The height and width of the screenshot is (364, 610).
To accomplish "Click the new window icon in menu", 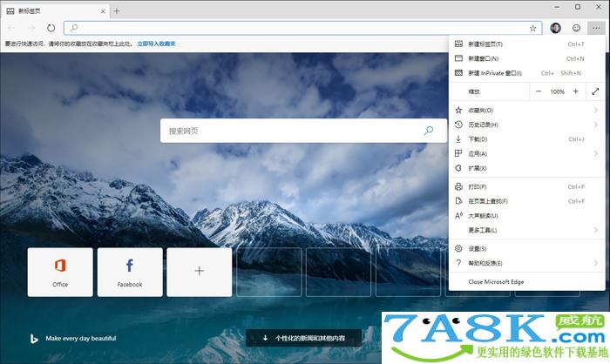I will tap(458, 58).
